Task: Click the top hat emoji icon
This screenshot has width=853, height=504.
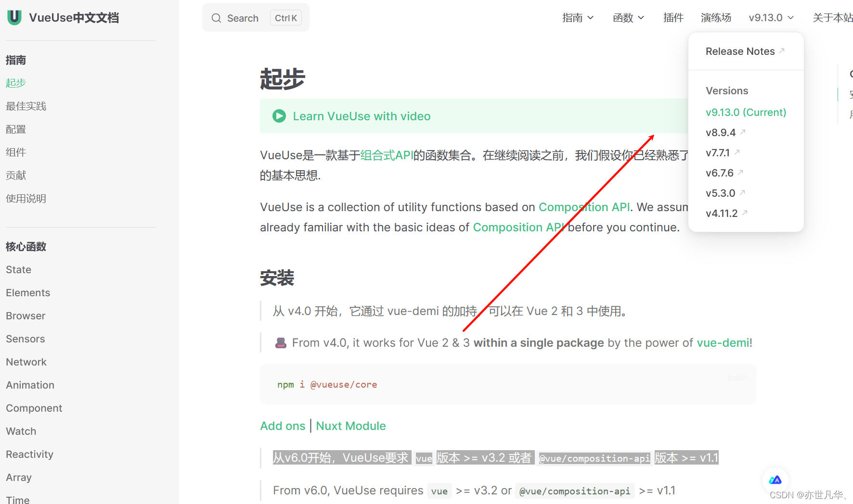Action: point(281,343)
